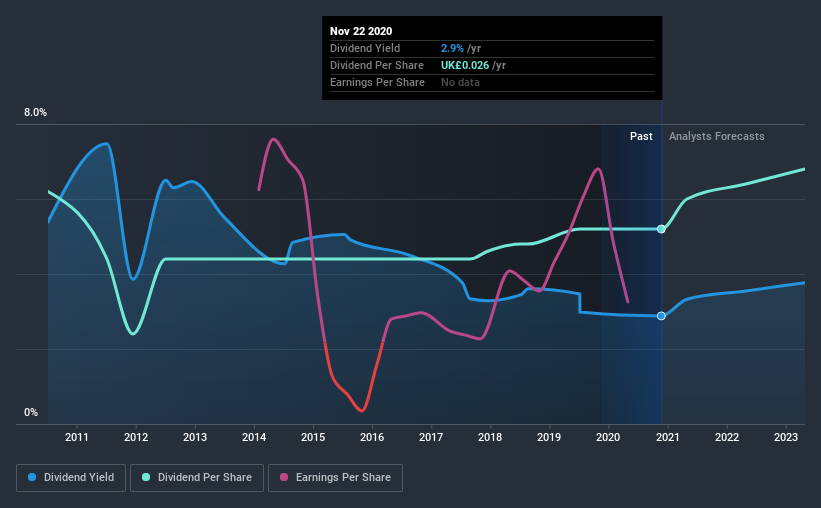Click the No data earnings value
Screen dimensions: 821x508
pyautogui.click(x=460, y=82)
